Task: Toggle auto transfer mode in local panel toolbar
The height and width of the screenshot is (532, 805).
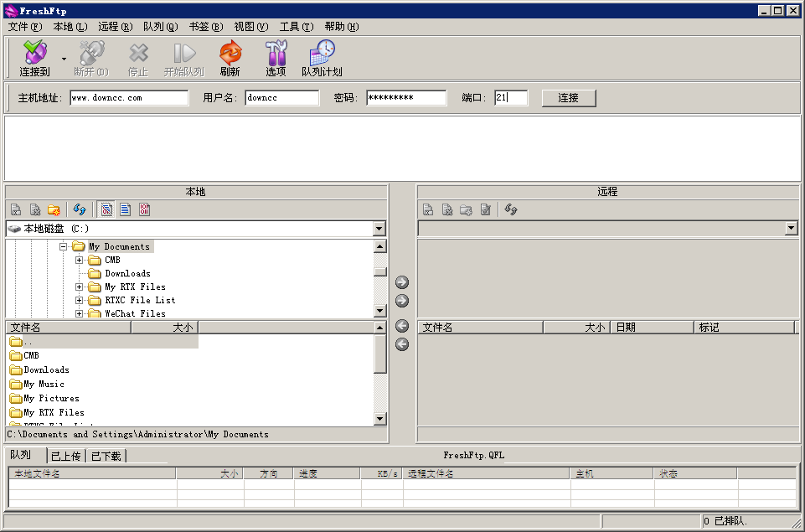Action: coord(106,209)
